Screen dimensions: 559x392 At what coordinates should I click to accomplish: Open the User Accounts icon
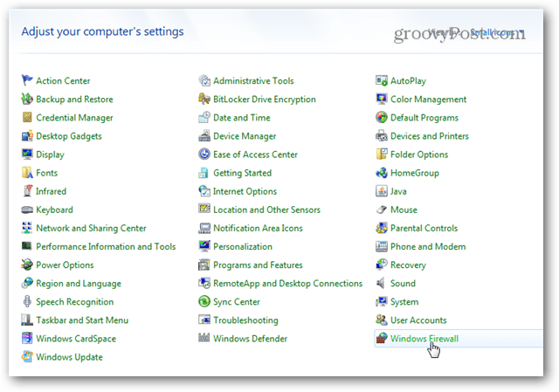point(382,320)
